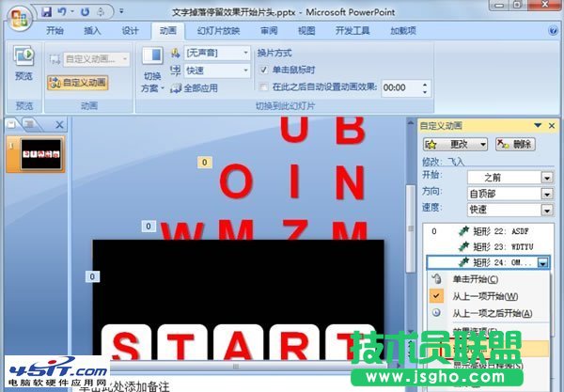This screenshot has height=392, width=564.
Task: Click the animation tag 0 near letter O
Action: pyautogui.click(x=205, y=163)
